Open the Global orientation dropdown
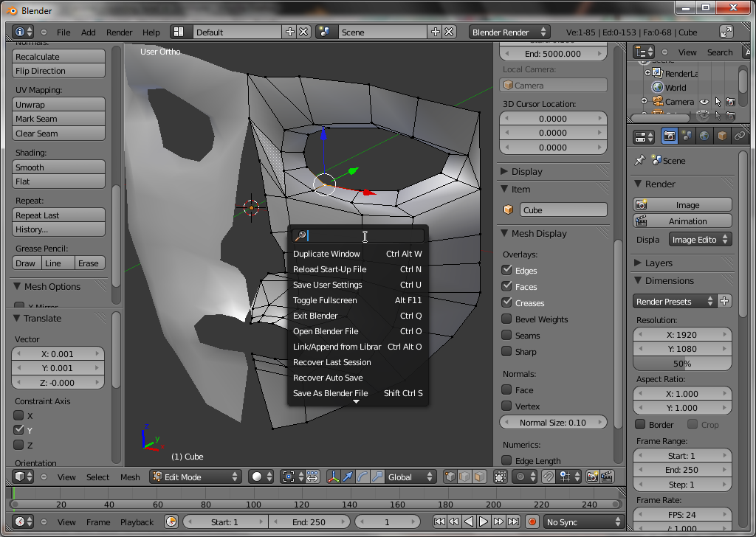 tap(410, 477)
